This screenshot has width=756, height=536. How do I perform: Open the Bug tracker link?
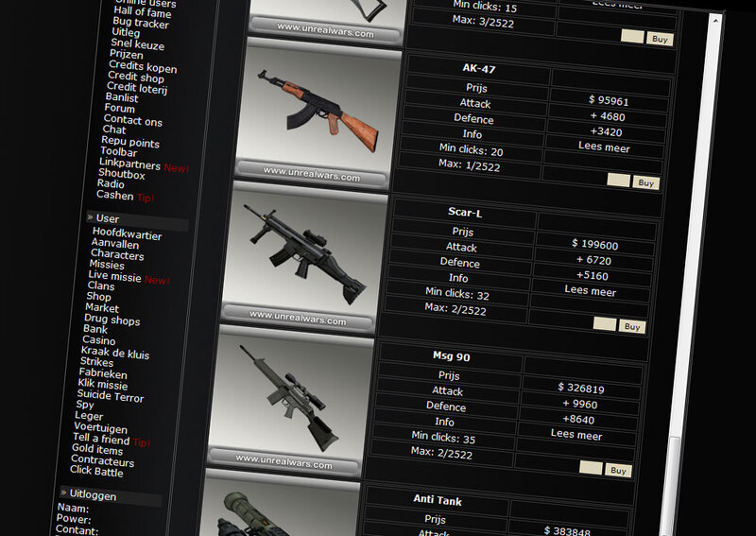click(x=140, y=23)
